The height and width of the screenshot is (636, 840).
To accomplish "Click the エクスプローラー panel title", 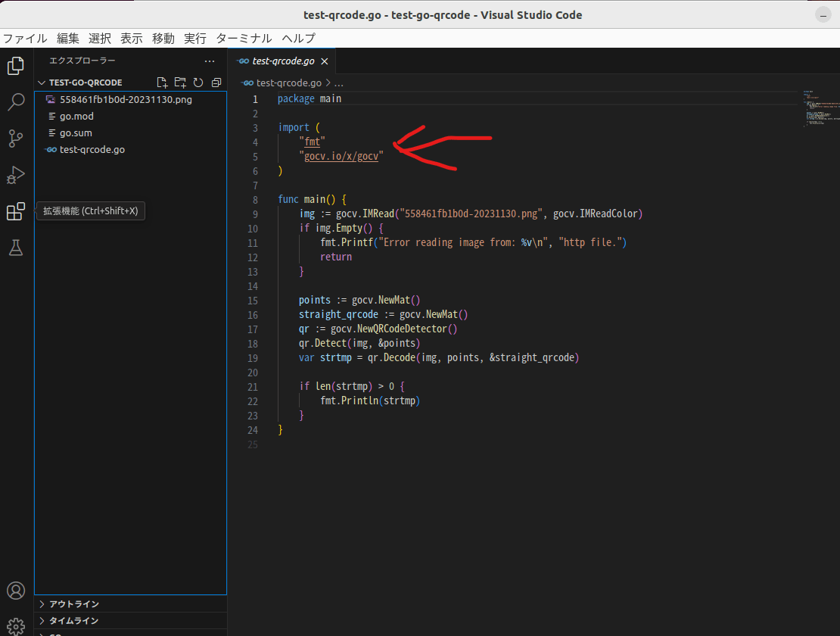I will pos(82,61).
